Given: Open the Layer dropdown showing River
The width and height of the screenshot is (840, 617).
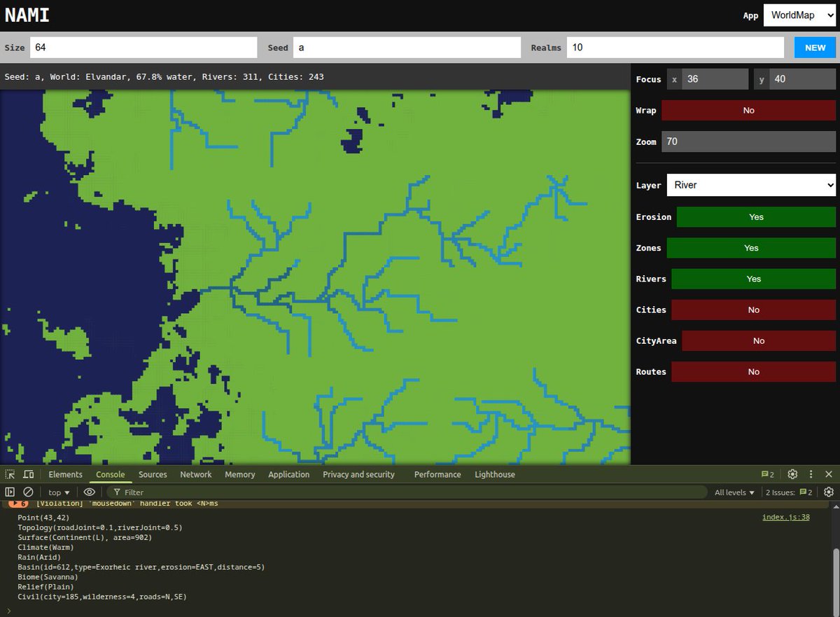Looking at the screenshot, I should pos(751,185).
